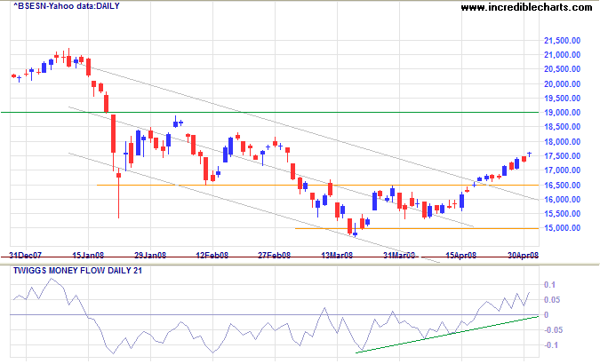Click the 21,000.00 price axis label
600x364 pixels.
pyautogui.click(x=562, y=55)
